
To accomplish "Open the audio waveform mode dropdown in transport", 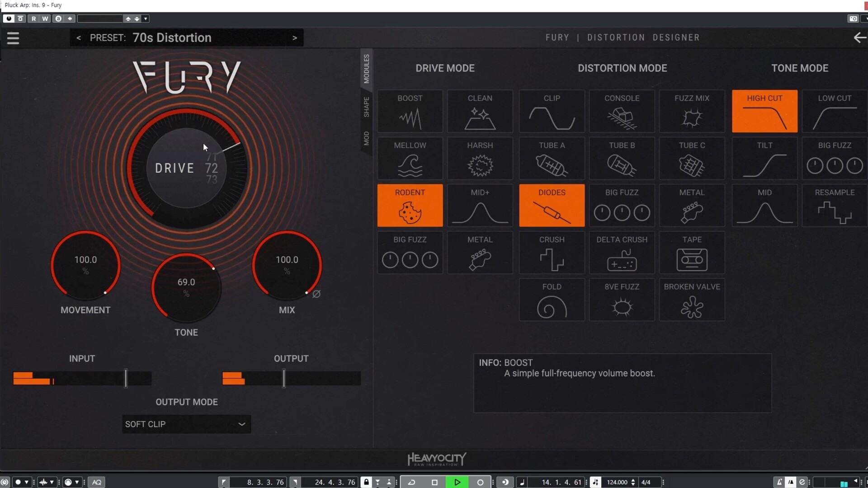I will (52, 482).
